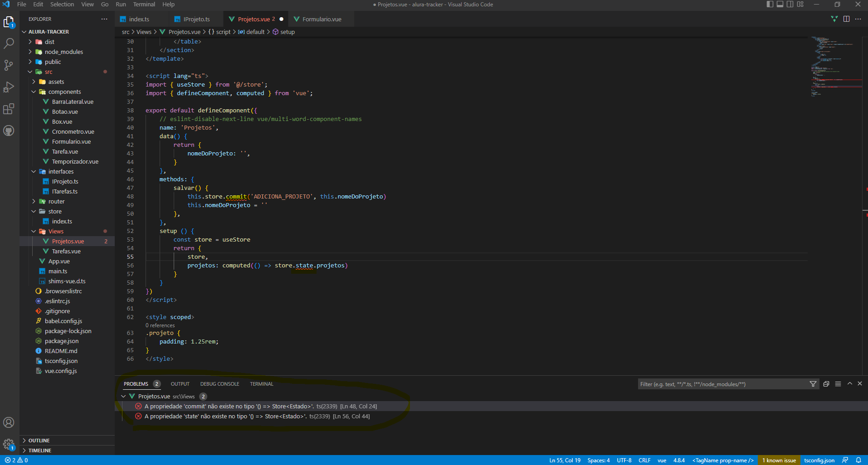Image resolution: width=868 pixels, height=465 pixels.
Task: Toggle the primary side bar
Action: (x=770, y=5)
